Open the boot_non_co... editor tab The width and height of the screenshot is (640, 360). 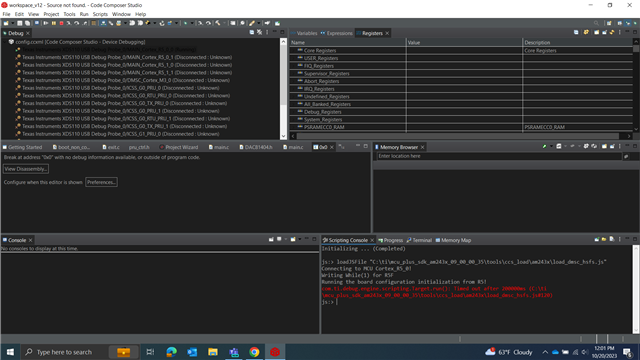point(71,147)
